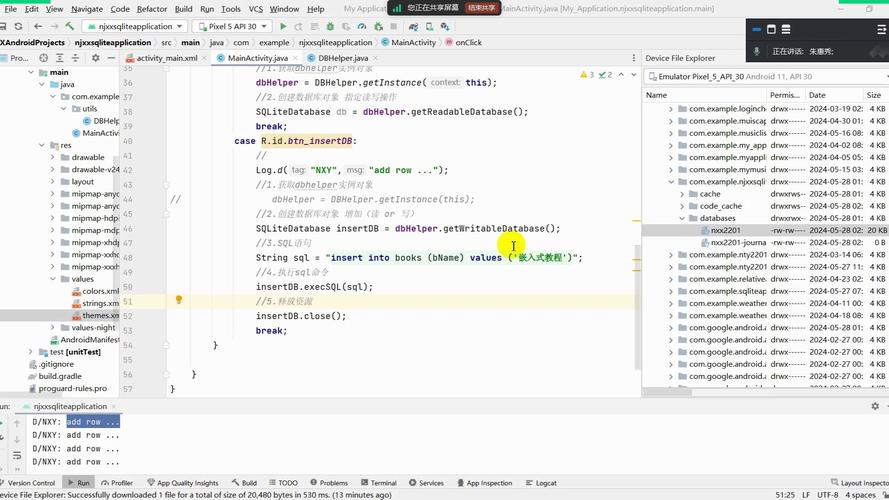
Task: Collapse all in Project panel
Action: click(75, 58)
